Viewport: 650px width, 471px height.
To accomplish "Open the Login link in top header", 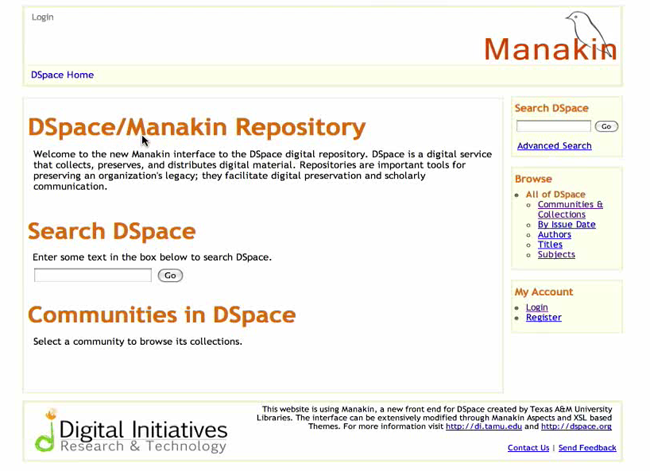I will [x=43, y=17].
